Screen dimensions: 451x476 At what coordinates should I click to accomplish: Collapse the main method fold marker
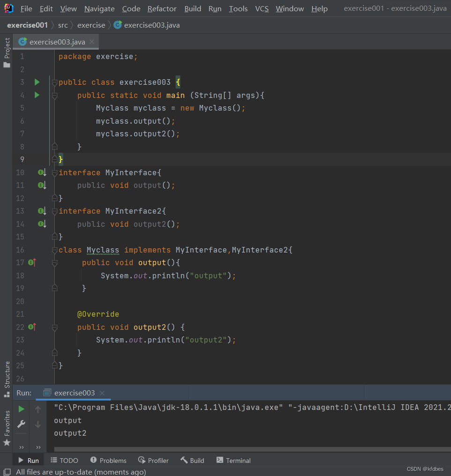(54, 96)
